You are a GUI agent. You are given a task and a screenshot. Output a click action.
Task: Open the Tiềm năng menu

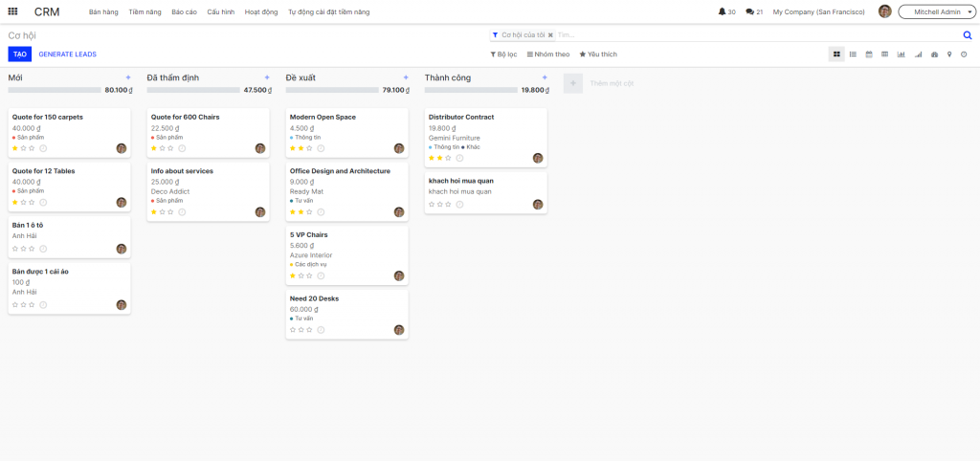[145, 11]
